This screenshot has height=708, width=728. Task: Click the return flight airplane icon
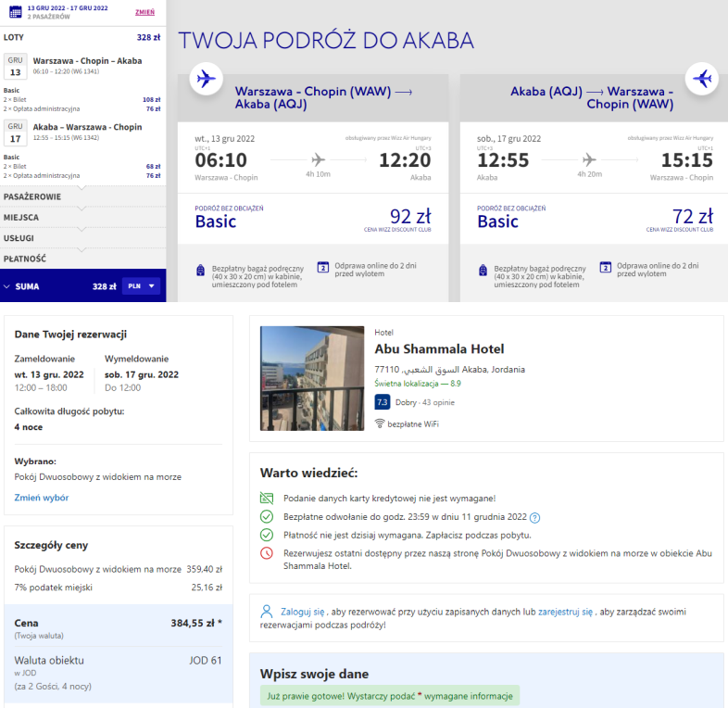tap(702, 79)
